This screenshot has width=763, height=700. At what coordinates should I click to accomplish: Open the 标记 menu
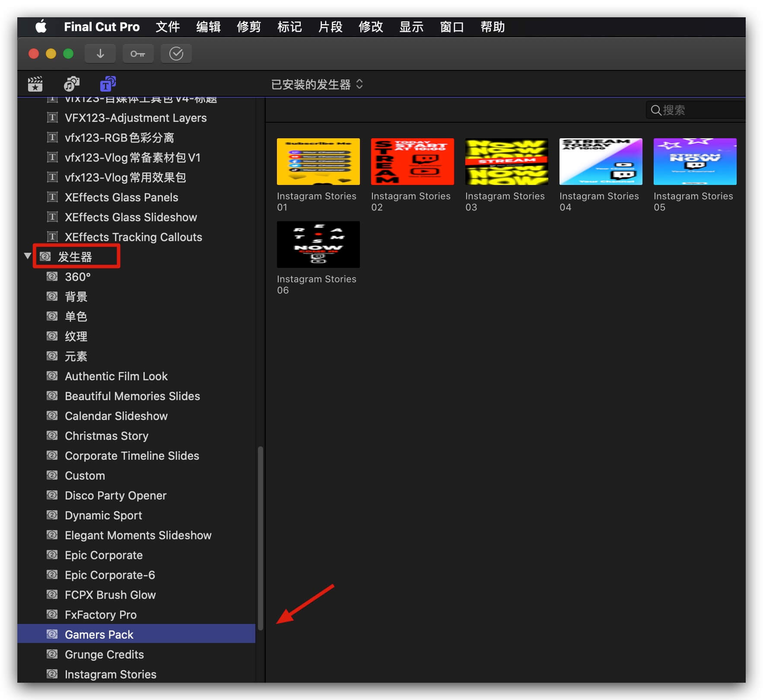(x=289, y=27)
